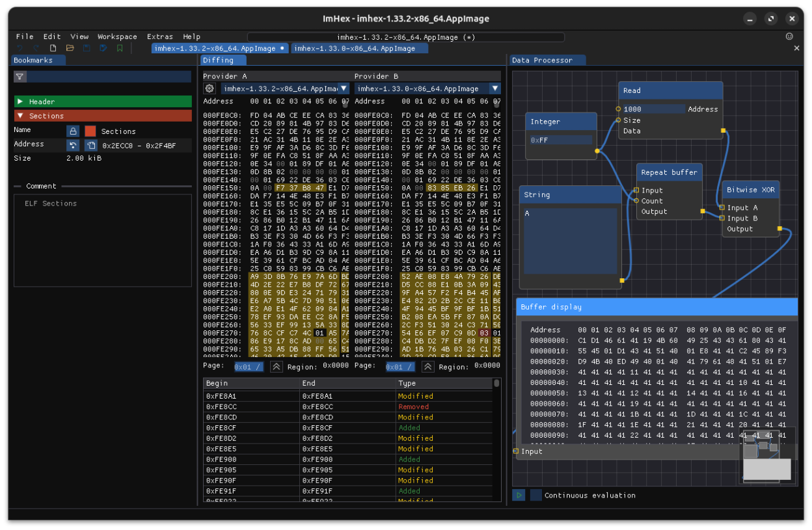
Task: Click the Type column header in diff table
Action: (x=407, y=384)
